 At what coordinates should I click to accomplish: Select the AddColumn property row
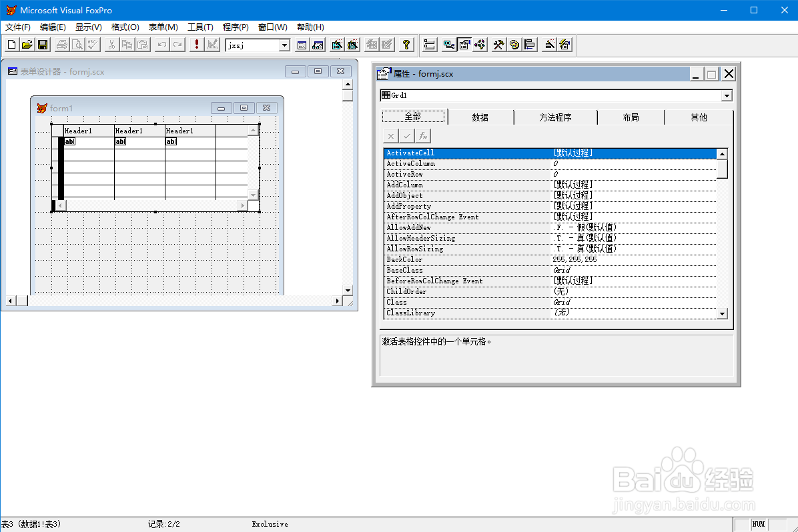click(x=550, y=185)
